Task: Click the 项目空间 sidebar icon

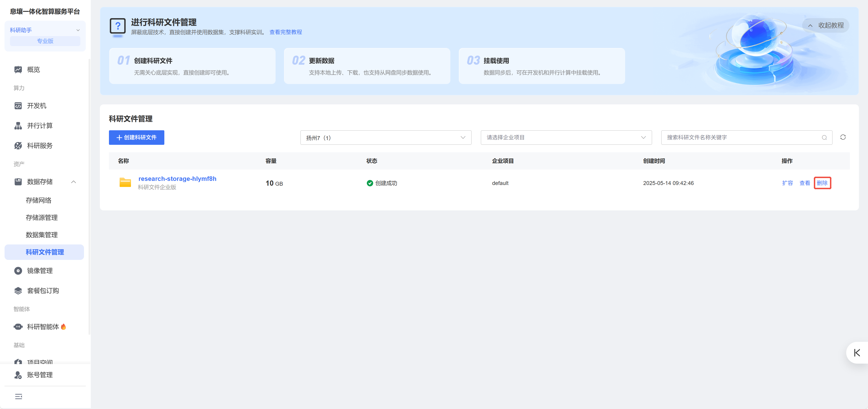Action: 18,361
